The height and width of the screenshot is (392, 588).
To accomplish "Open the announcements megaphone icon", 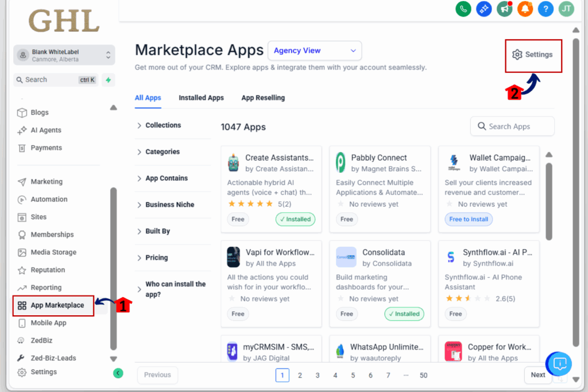I will pyautogui.click(x=504, y=9).
